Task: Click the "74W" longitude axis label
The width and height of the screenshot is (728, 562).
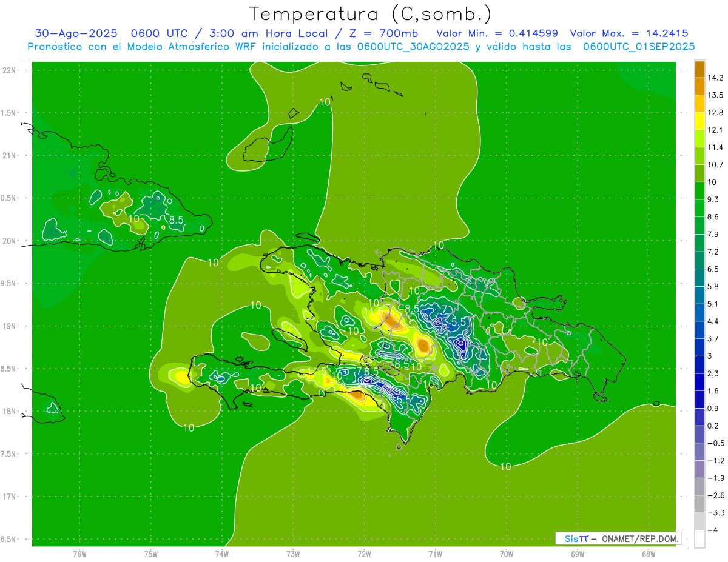Action: coord(222,554)
